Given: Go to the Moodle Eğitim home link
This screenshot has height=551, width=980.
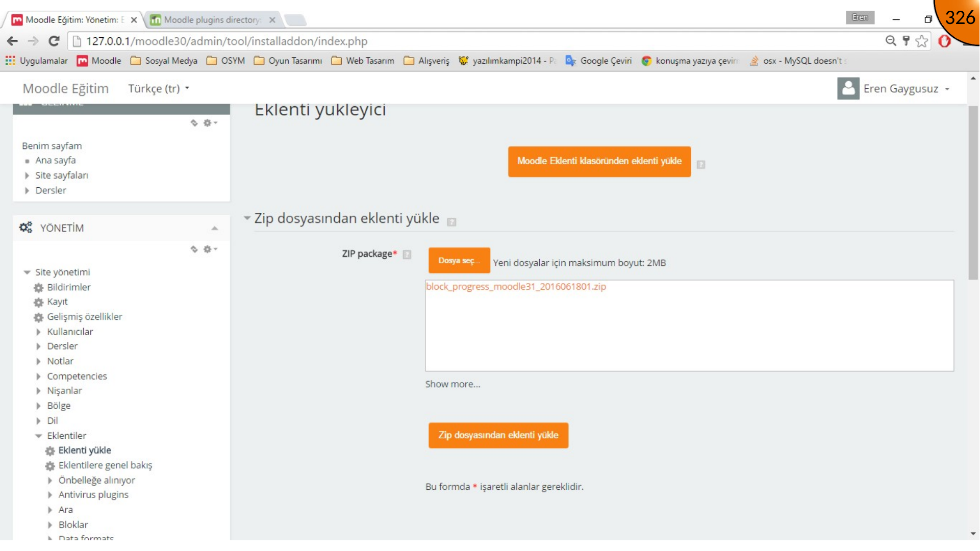Looking at the screenshot, I should coord(66,89).
